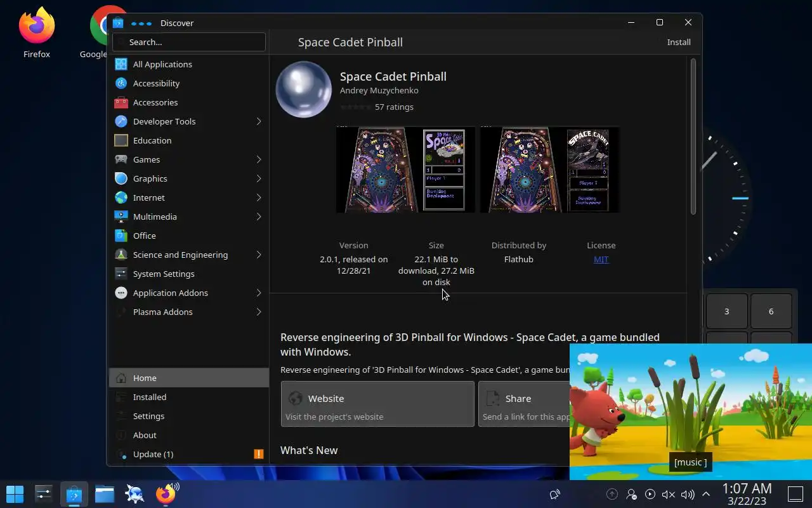Visit the project's Website button
The image size is (812, 508).
point(377,404)
